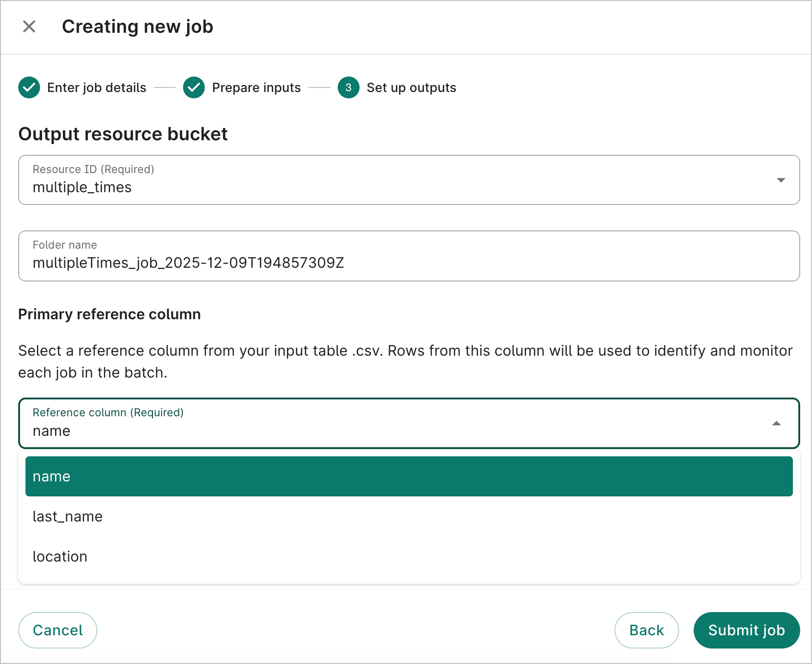This screenshot has height=664, width=812.
Task: Submit the job
Action: coord(746,630)
